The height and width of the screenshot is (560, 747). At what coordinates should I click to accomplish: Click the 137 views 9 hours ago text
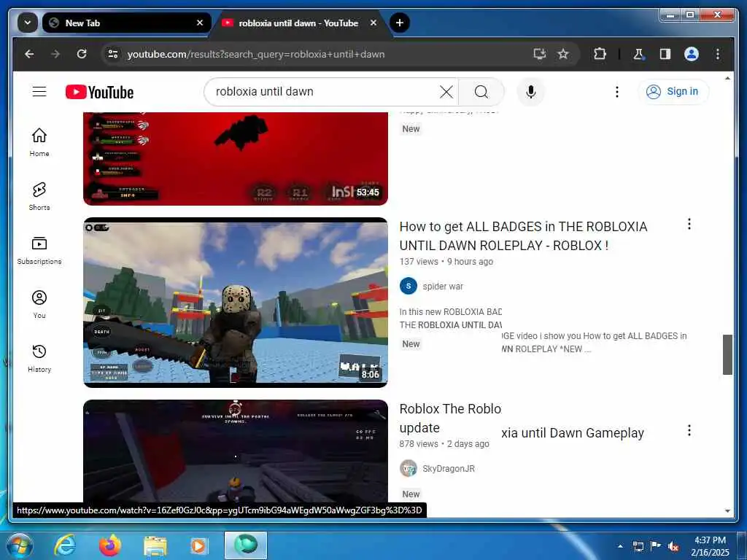point(446,262)
